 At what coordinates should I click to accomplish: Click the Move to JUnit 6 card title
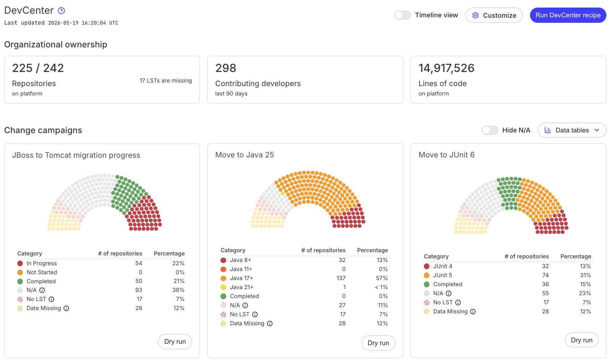[446, 155]
